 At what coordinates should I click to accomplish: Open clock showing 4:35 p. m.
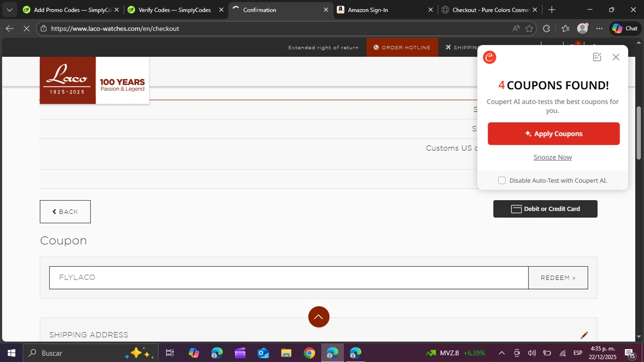pyautogui.click(x=603, y=353)
